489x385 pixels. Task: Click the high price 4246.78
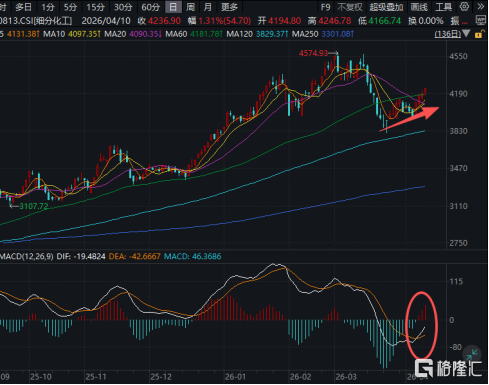(x=335, y=21)
